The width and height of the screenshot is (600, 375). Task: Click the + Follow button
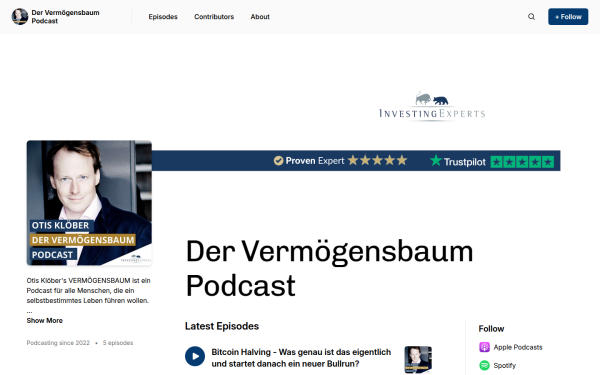click(568, 17)
